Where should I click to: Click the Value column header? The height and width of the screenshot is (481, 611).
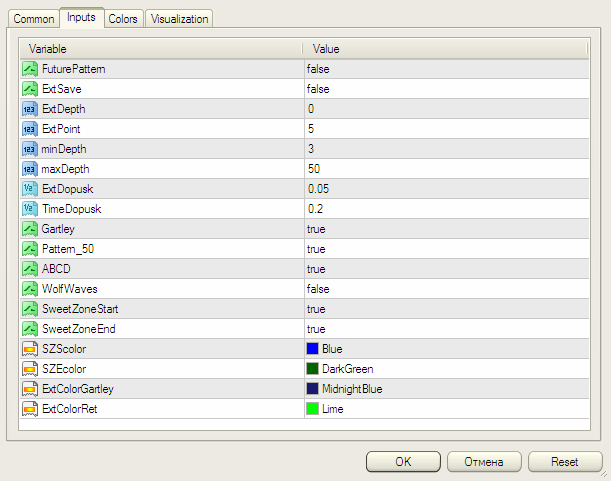[445, 49]
